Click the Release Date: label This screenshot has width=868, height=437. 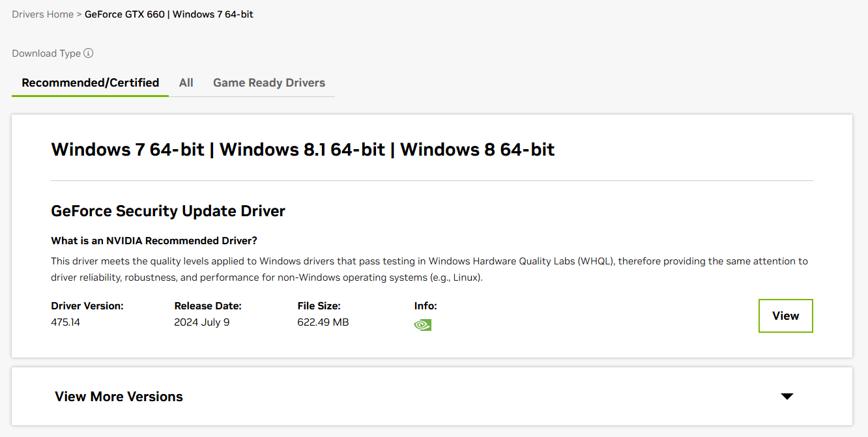pos(208,306)
